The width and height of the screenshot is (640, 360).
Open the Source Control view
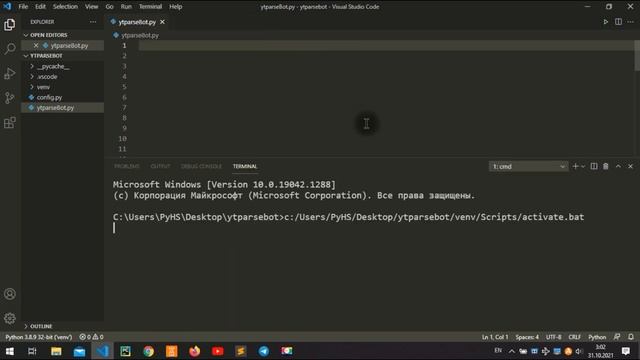tap(9, 98)
